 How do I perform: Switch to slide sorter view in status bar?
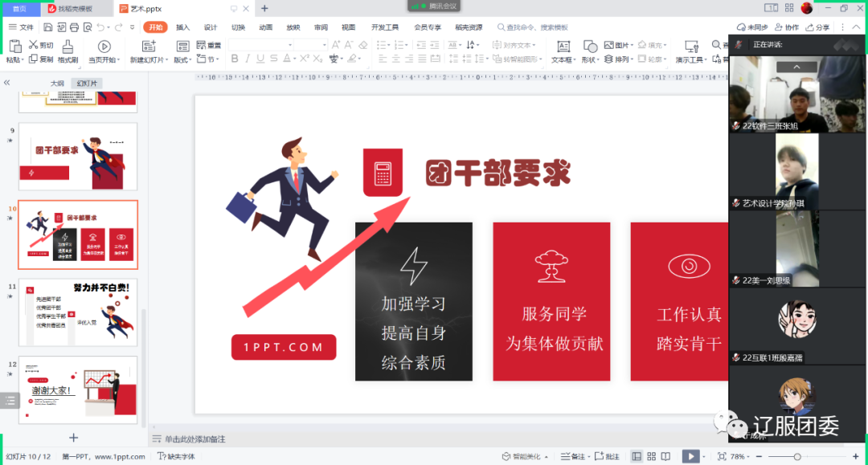[650, 456]
